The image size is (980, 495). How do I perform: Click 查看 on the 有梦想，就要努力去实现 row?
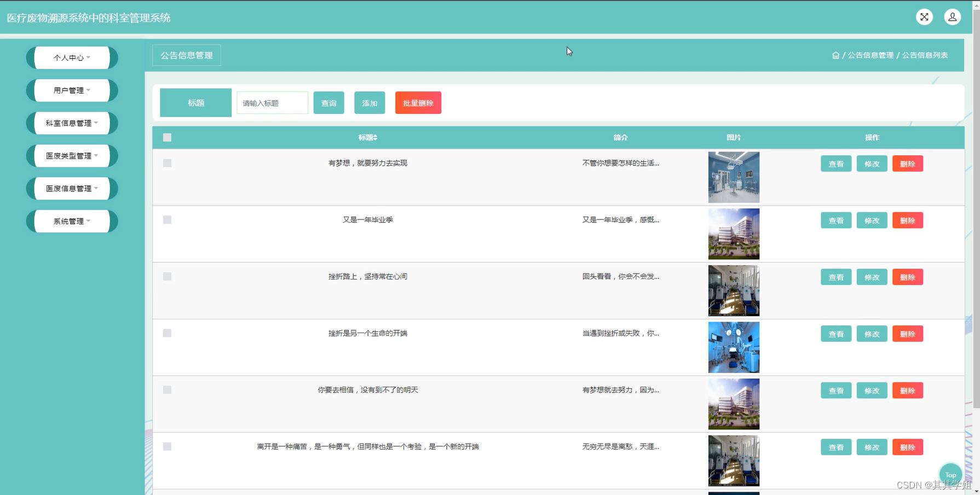click(835, 163)
